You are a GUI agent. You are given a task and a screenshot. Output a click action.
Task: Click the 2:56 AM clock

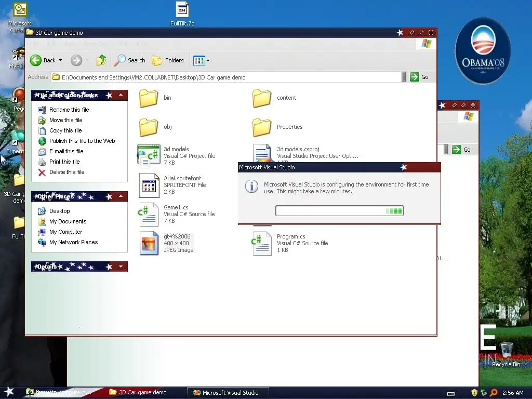513,393
